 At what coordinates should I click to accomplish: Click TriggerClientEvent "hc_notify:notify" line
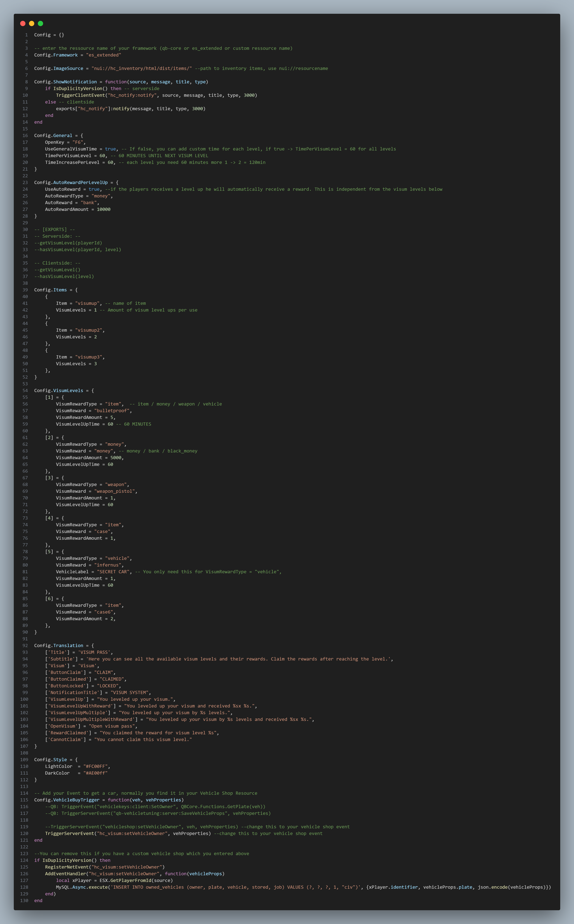(x=156, y=95)
